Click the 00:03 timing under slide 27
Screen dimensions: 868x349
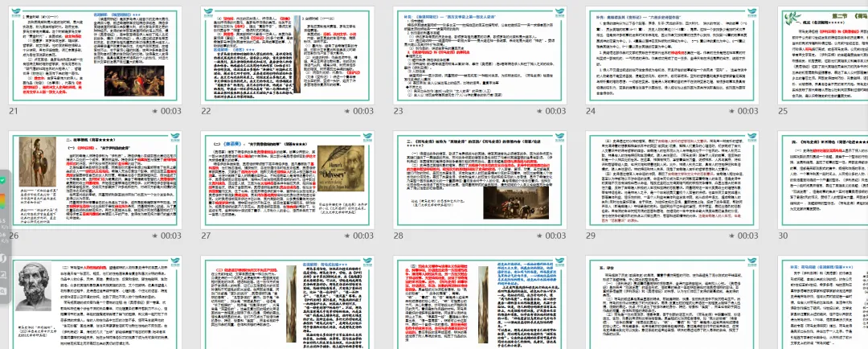(363, 236)
